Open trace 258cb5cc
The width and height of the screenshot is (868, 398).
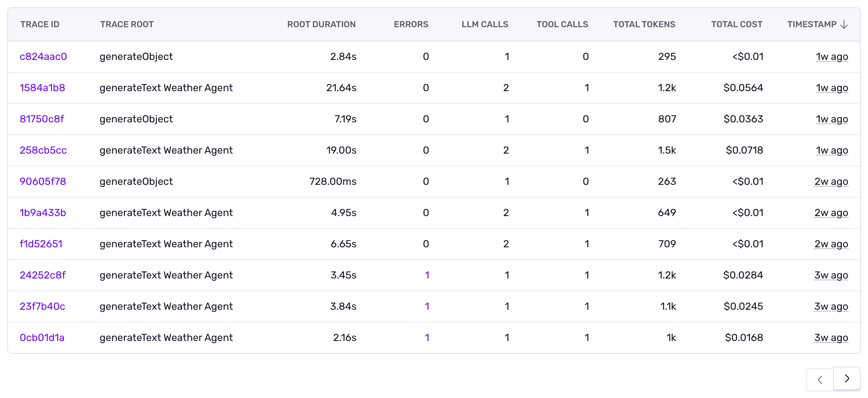tap(43, 150)
